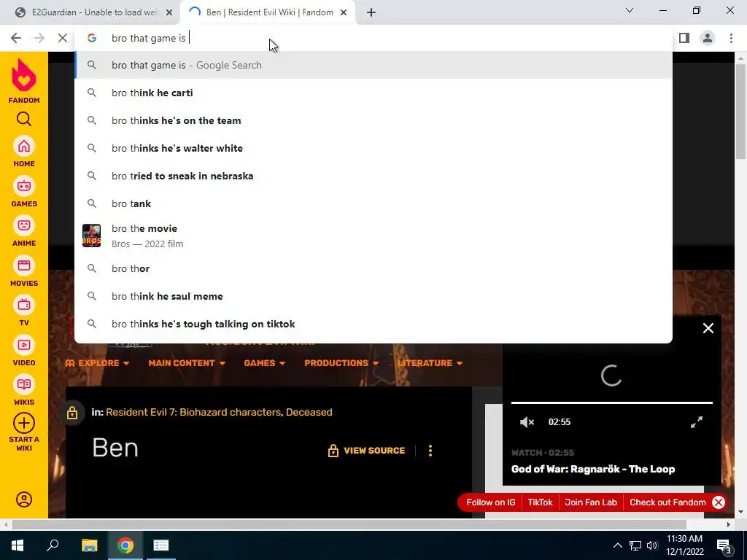Open the notification center
The width and height of the screenshot is (747, 560).
point(724,545)
